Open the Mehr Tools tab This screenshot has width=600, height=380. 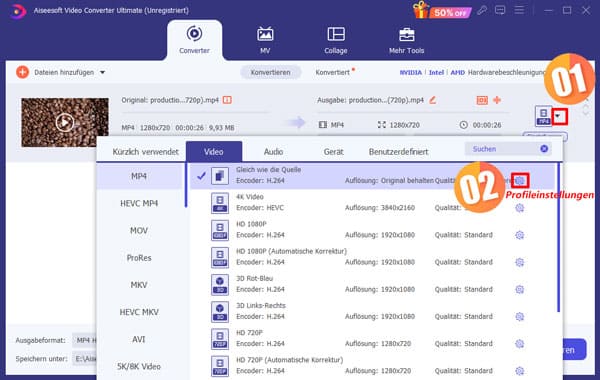(406, 40)
